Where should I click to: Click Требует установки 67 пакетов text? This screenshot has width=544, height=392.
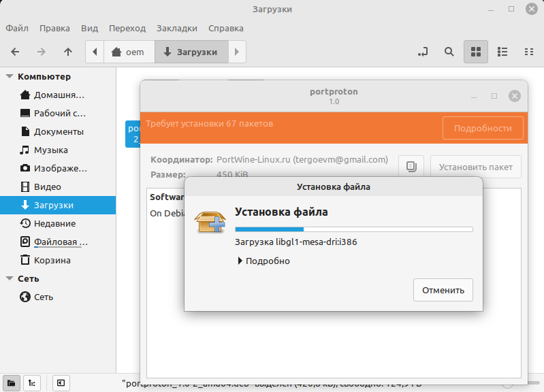point(209,123)
